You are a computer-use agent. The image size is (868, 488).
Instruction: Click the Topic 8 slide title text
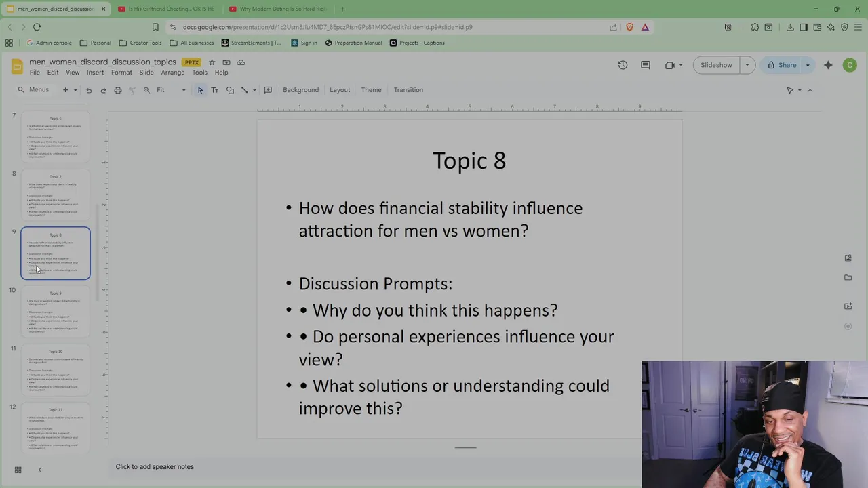(469, 161)
